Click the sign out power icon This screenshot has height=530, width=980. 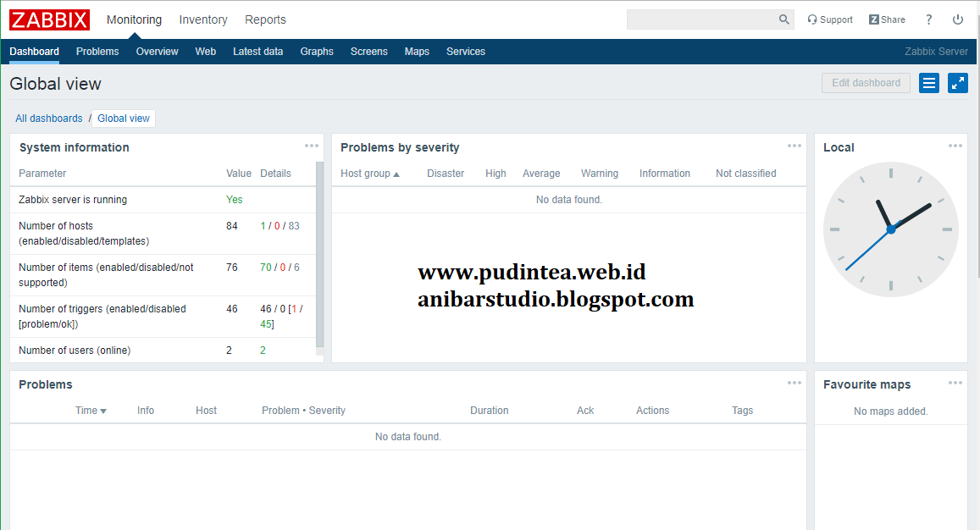(957, 19)
